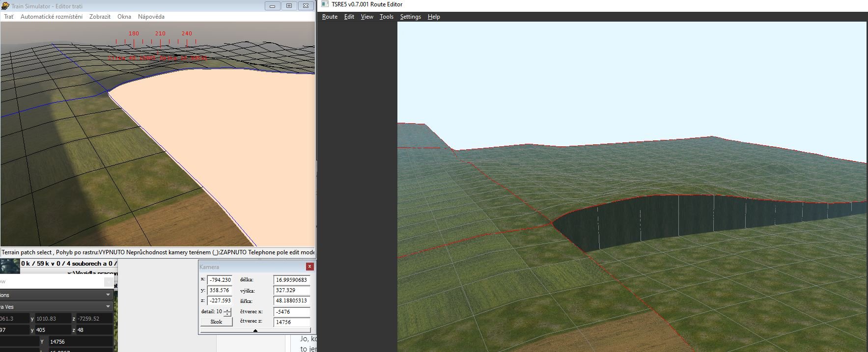868x352 pixels.
Task: Click the dark panel y field showing 405
Action: point(52,330)
